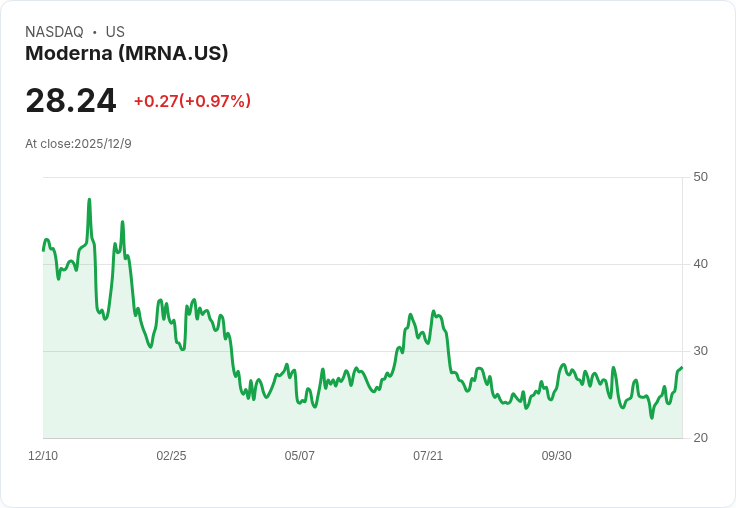736x508 pixels.
Task: Click the 28.24 closing price
Action: [70, 101]
